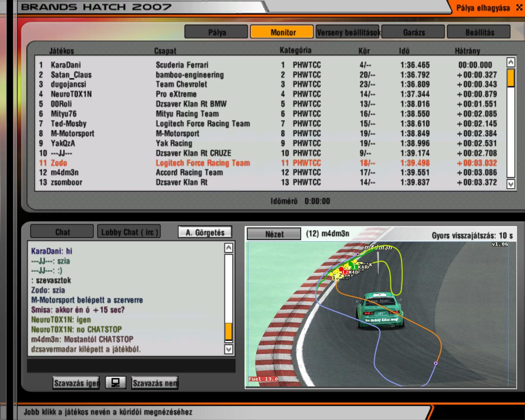This screenshot has width=525, height=420.
Task: Select highlighted player Zodo in the standings
Action: [x=59, y=163]
